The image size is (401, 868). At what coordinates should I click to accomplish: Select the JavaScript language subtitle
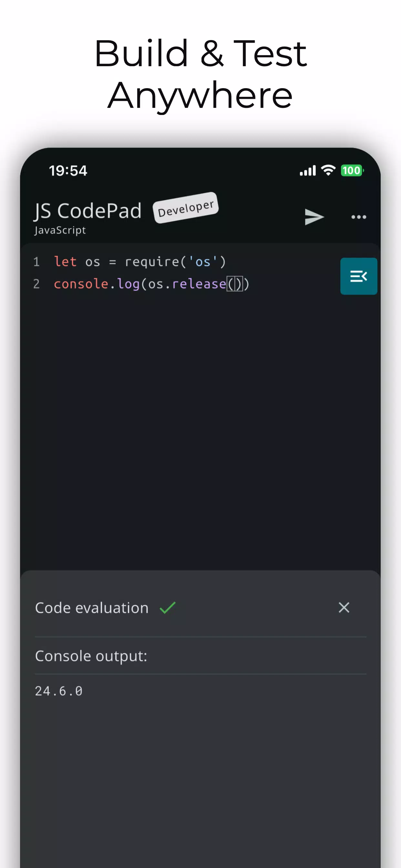point(60,230)
